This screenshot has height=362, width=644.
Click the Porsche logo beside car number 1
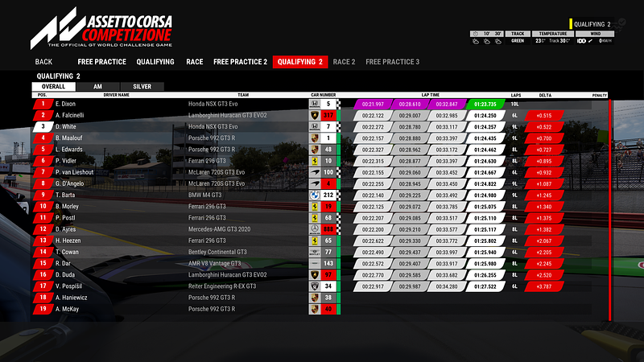[315, 138]
